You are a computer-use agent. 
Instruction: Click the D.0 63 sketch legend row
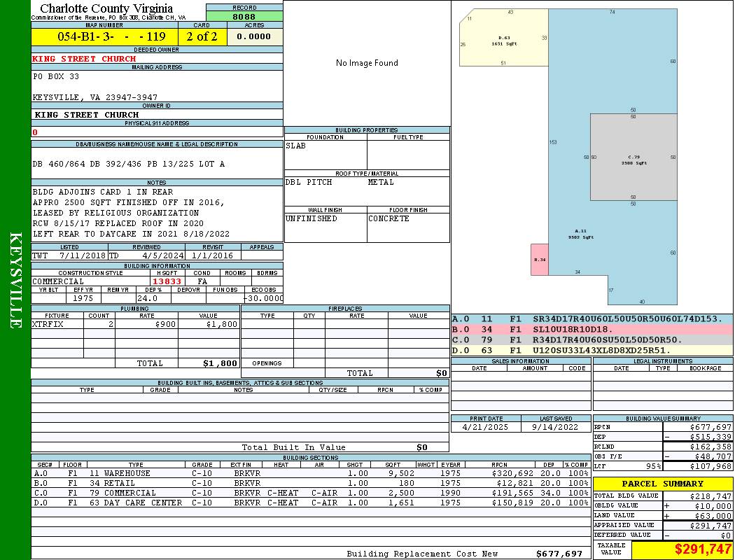click(x=592, y=351)
